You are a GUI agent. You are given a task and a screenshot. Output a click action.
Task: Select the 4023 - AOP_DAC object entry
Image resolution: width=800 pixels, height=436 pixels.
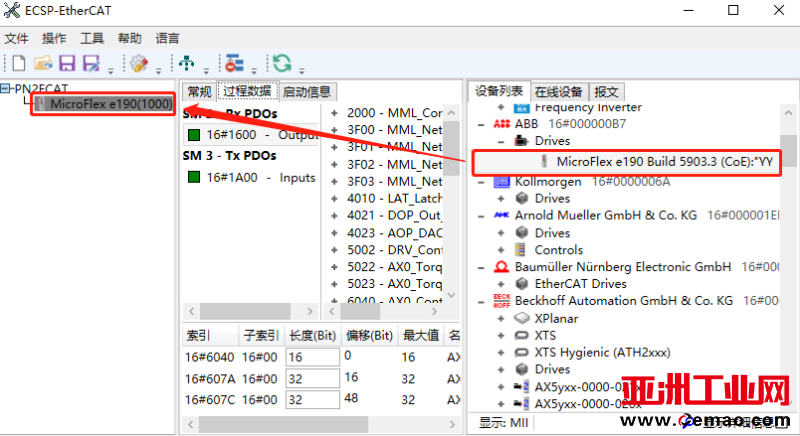[394, 233]
